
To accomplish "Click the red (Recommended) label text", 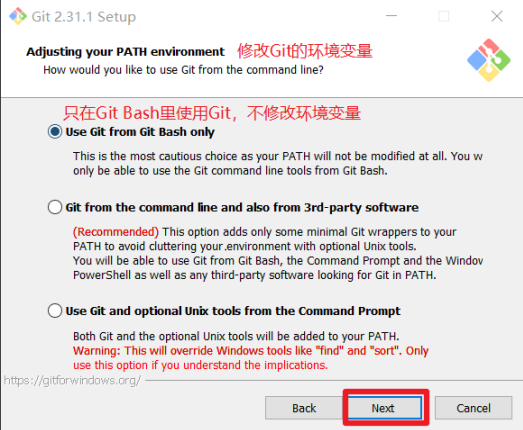I will tap(116, 232).
